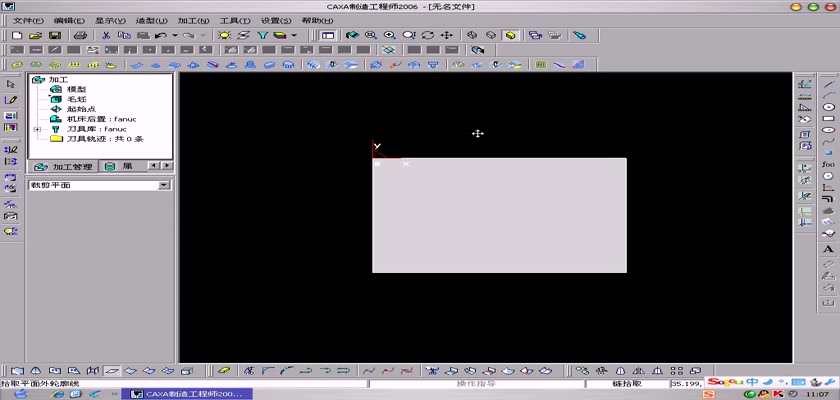This screenshot has height=400, width=840.
Task: Click the yellow eraser icon in bottom toolbar
Action: pos(224,370)
